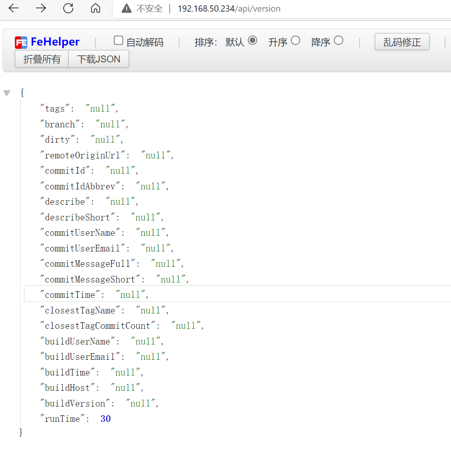Click the browser back navigation arrow

click(x=13, y=9)
